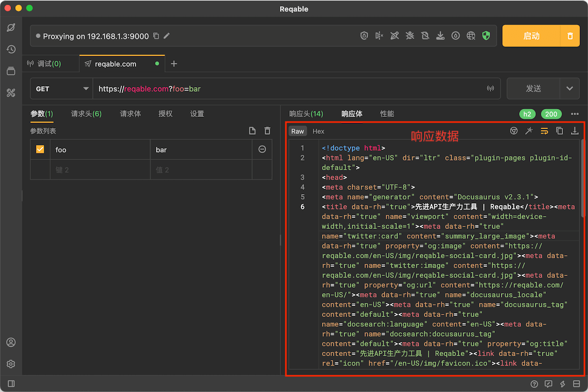The image size is (588, 392).
Task: Uncheck the foo parameter checkbox
Action: pos(40,149)
